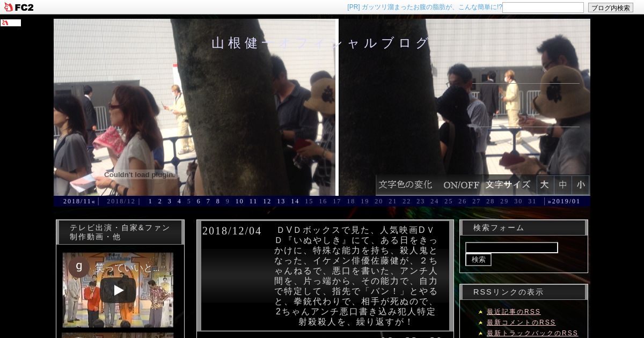Click the round "g" channel avatar
Screen dimensions: 644x338
79,267
